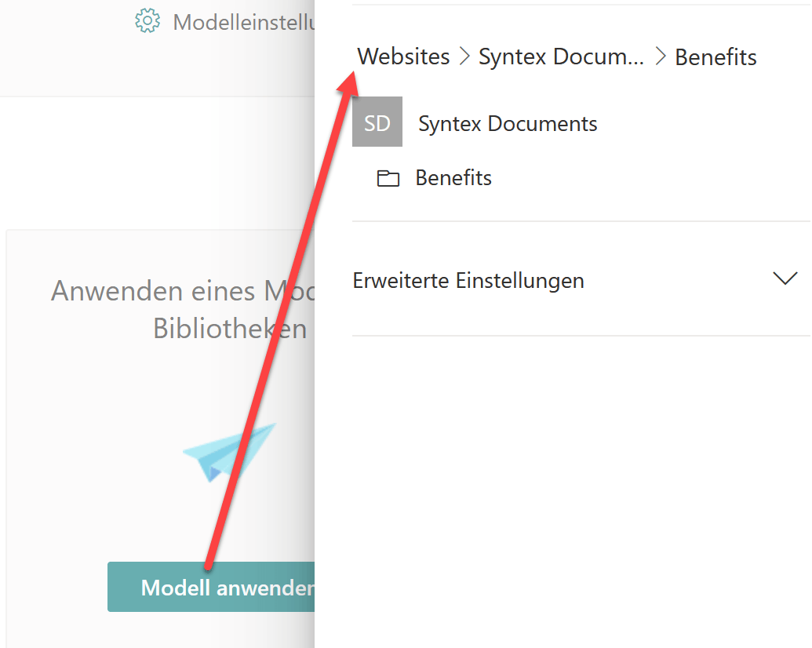
Task: Select the truncated Syntex Docum... breadcrumb
Action: coord(561,56)
